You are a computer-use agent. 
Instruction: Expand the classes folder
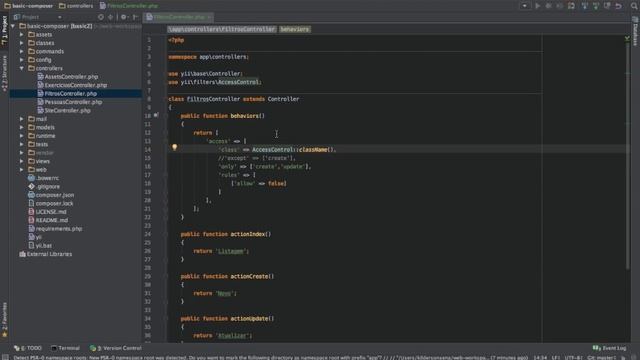click(x=22, y=43)
